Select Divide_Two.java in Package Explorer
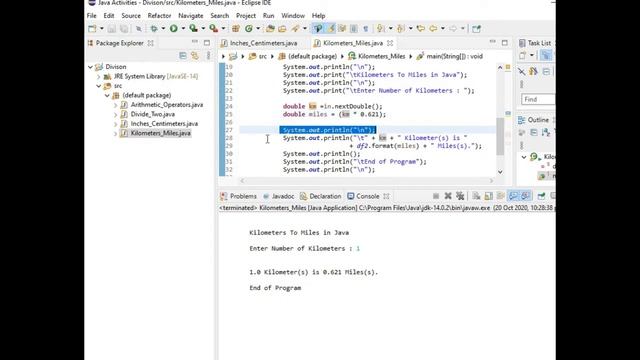Viewport: 640px width, 360px height. point(153,114)
